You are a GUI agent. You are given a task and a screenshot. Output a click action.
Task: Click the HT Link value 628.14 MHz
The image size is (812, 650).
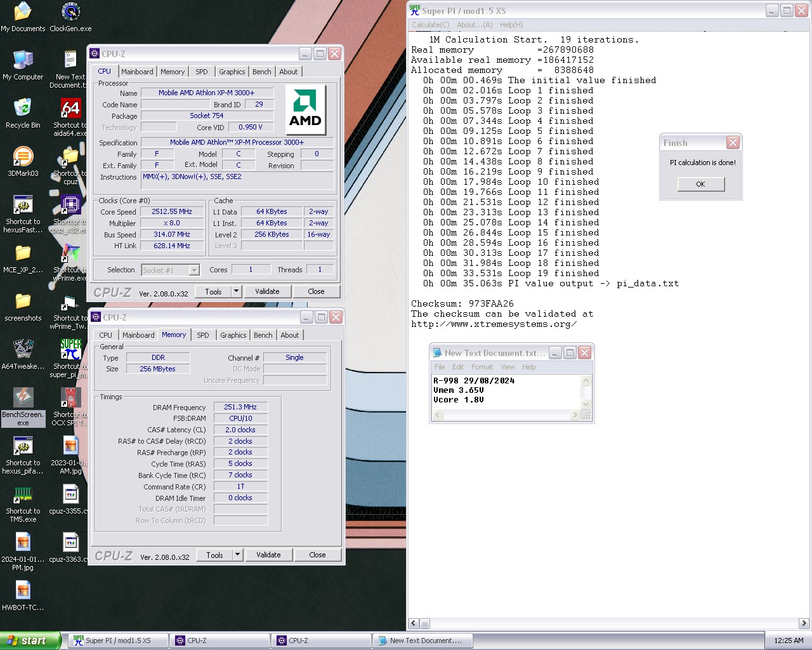point(171,246)
